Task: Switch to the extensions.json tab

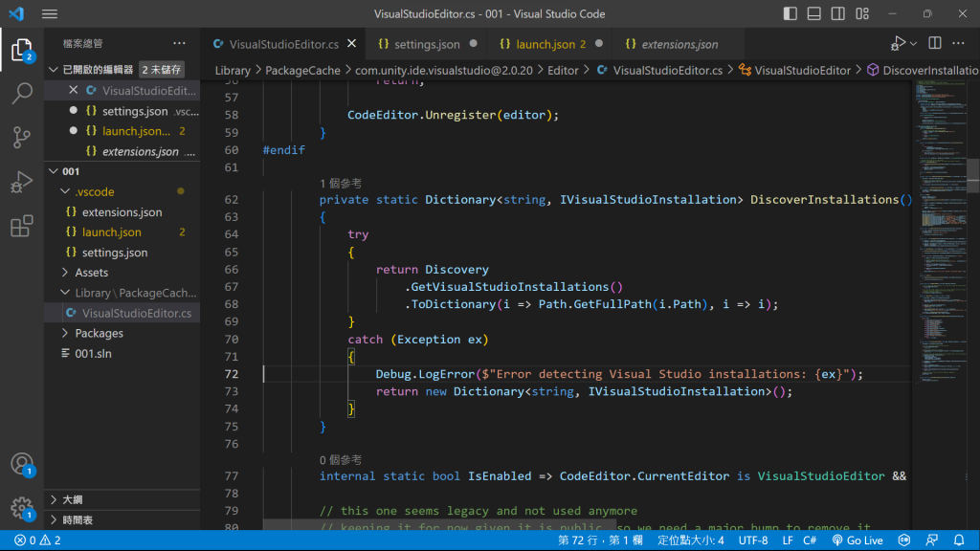Action: [679, 44]
